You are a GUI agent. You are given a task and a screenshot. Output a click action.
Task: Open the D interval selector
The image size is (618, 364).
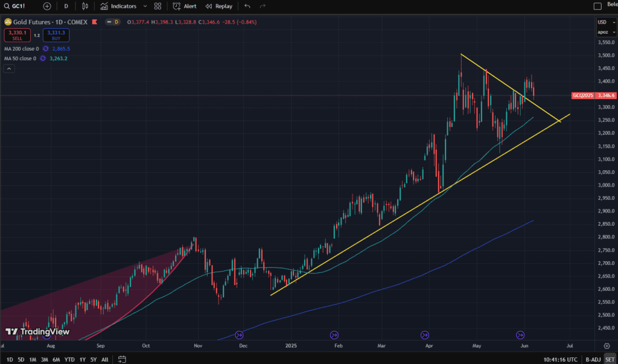pyautogui.click(x=66, y=6)
